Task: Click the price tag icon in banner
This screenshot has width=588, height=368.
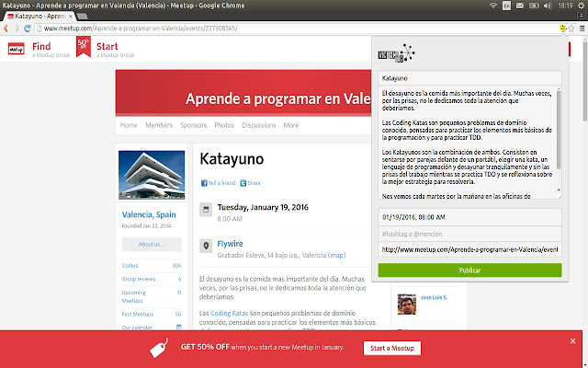Action: coord(159,348)
